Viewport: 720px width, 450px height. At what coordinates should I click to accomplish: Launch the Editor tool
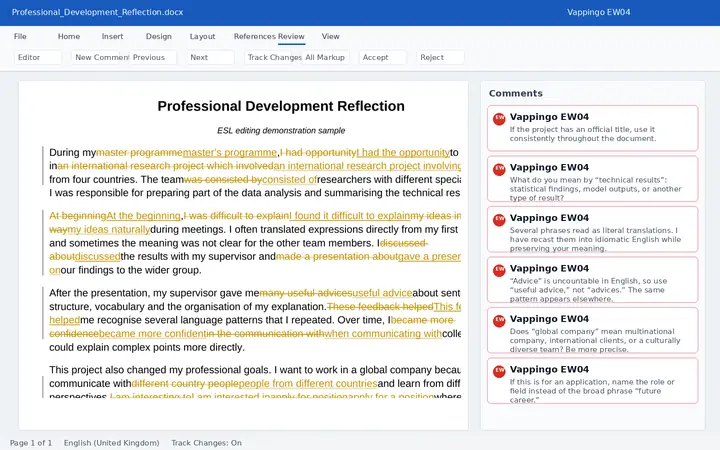pos(38,57)
